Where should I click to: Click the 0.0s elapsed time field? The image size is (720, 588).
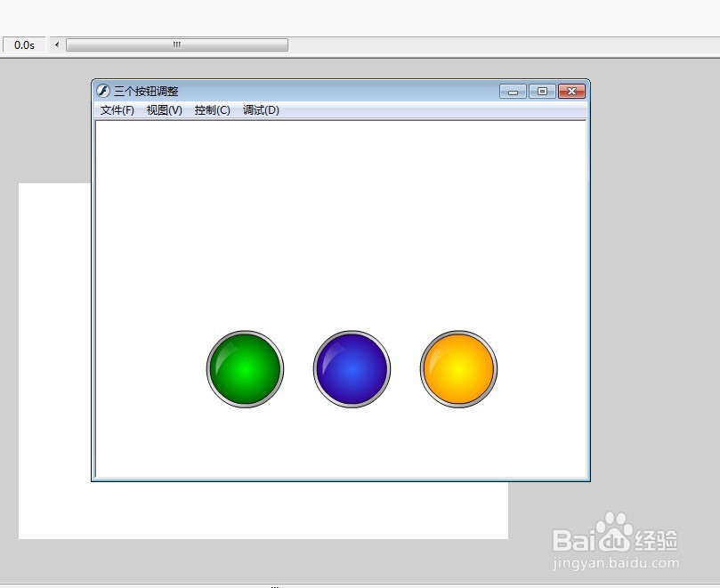(24, 45)
